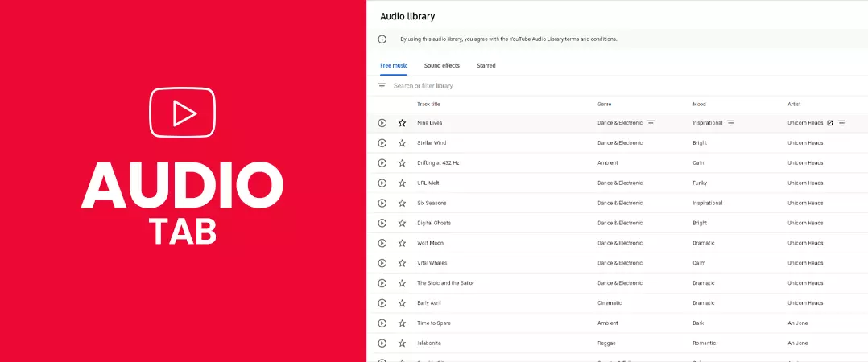Click YouTube logo on red banner
868x362 pixels.
[x=182, y=112]
